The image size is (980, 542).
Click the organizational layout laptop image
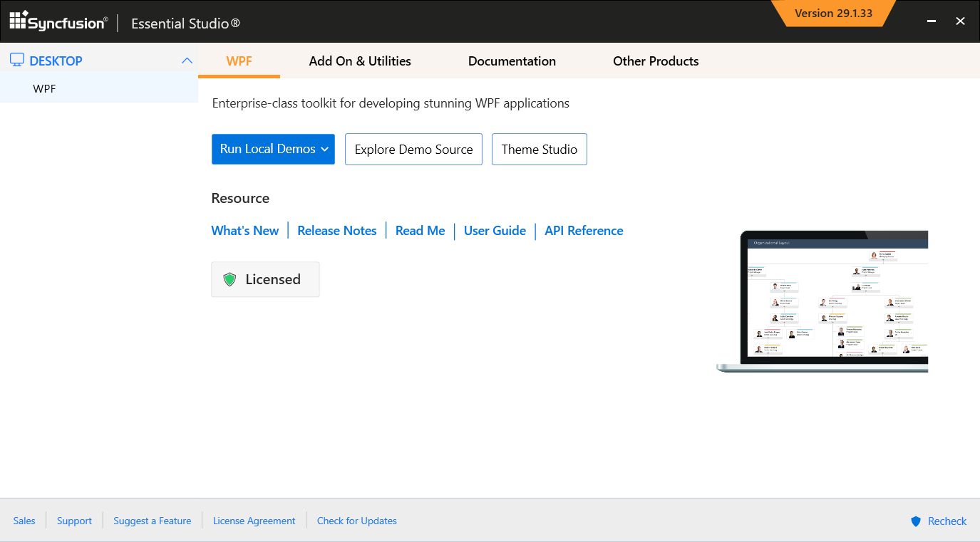tap(822, 301)
